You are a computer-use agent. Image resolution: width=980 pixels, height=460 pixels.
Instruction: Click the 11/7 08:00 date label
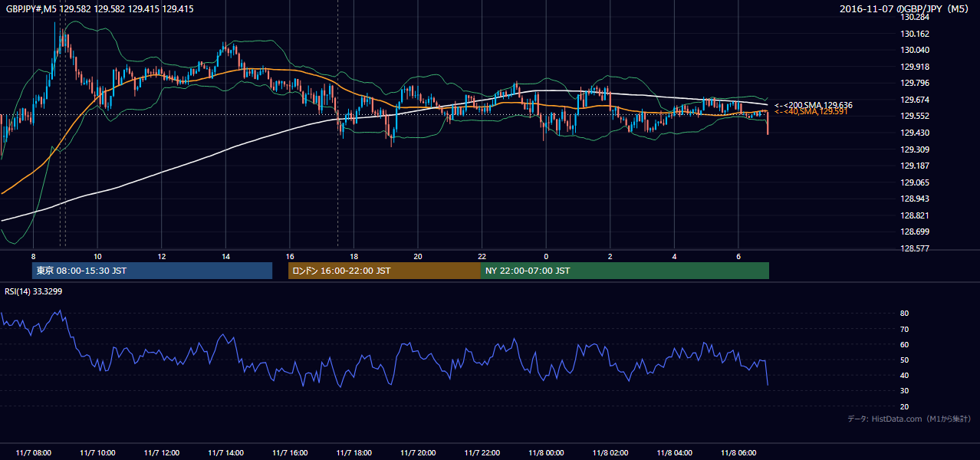[33, 453]
